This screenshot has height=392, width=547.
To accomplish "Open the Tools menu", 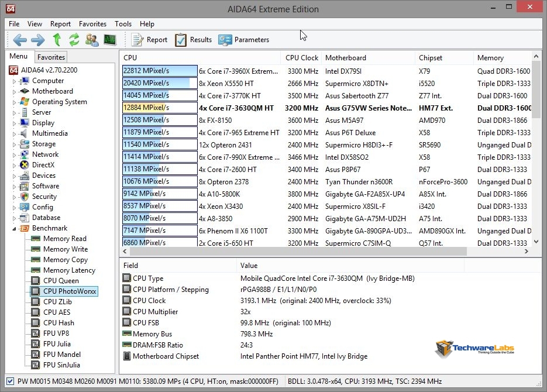I will coord(123,24).
